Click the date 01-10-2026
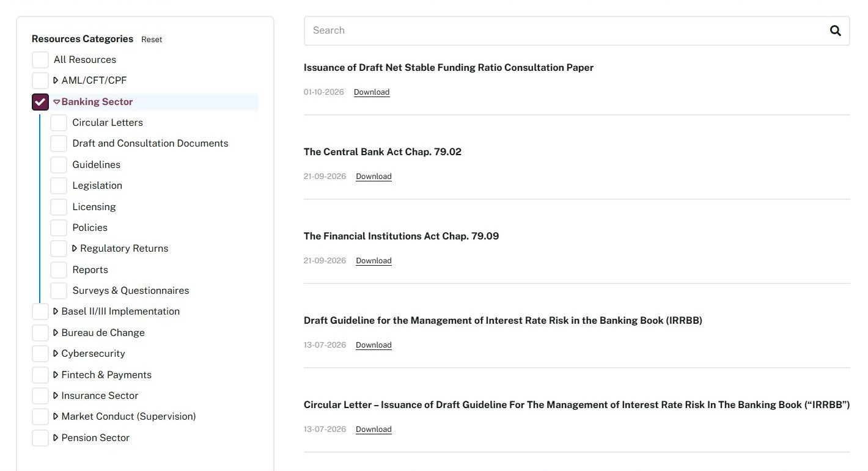 tap(324, 92)
